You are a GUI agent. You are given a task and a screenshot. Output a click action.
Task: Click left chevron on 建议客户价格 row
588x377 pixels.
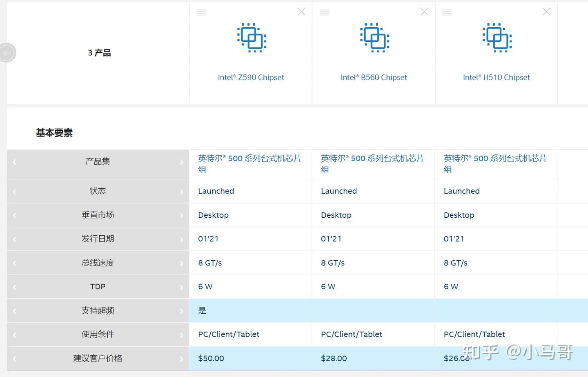click(x=15, y=359)
